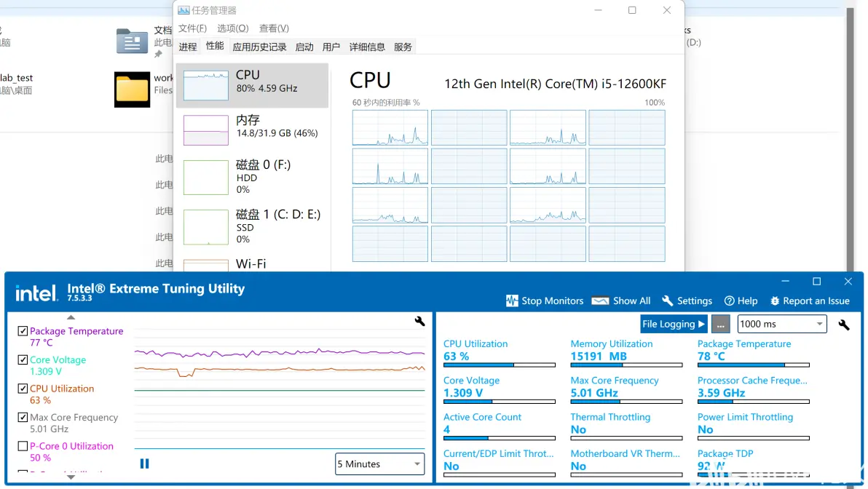Click the Package Temperature 78 °C value
Viewport: 868px width, 489px height.
point(711,357)
